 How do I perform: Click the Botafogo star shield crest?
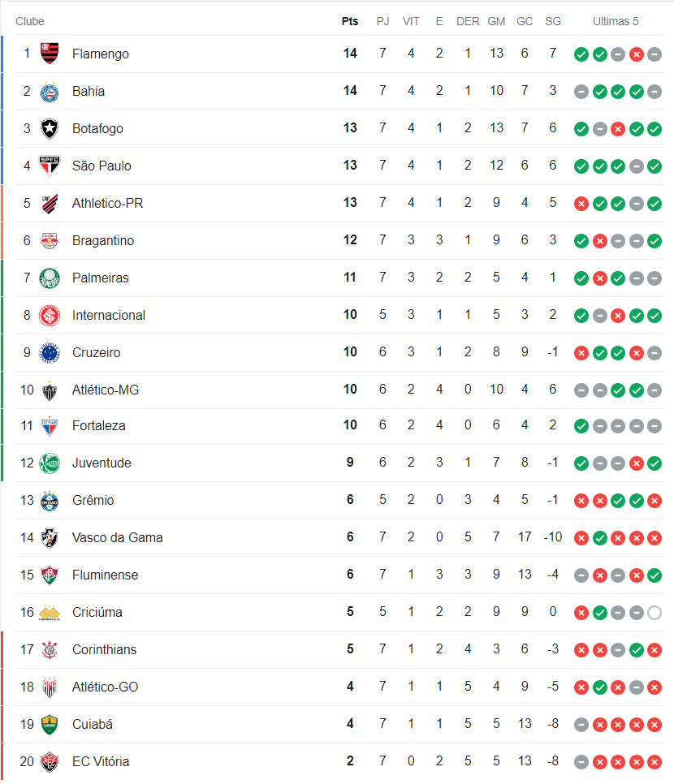click(50, 128)
